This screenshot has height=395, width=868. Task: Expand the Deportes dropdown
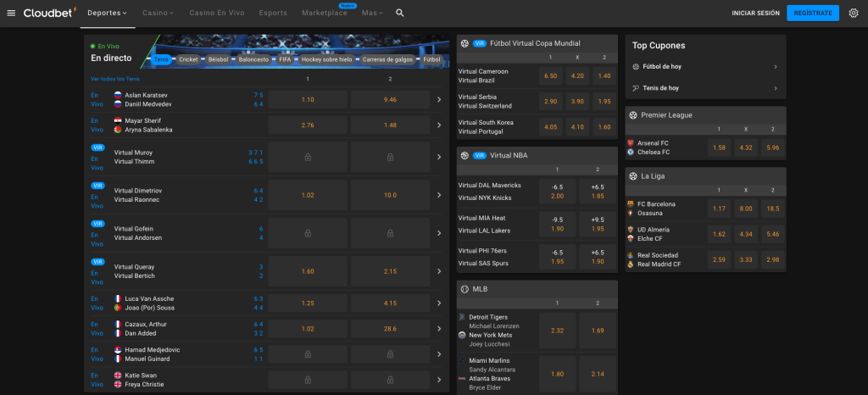(108, 13)
